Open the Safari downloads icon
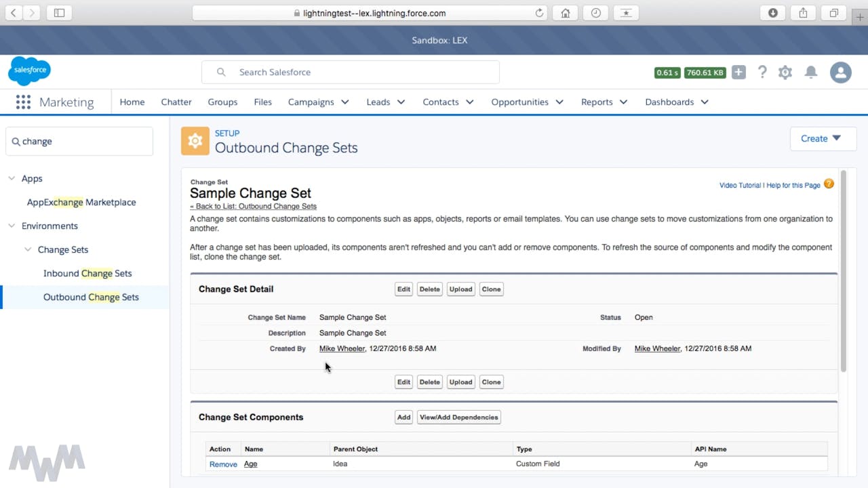Viewport: 868px width, 488px height. 772,13
